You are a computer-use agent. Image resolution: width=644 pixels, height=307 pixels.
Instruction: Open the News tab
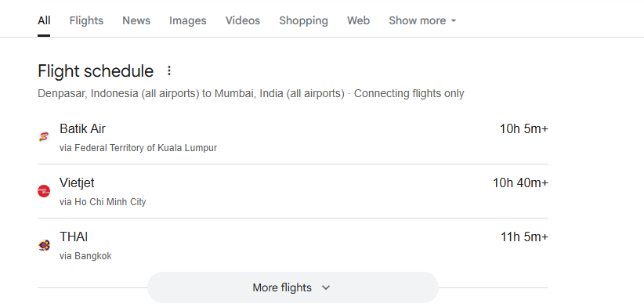[x=136, y=20]
